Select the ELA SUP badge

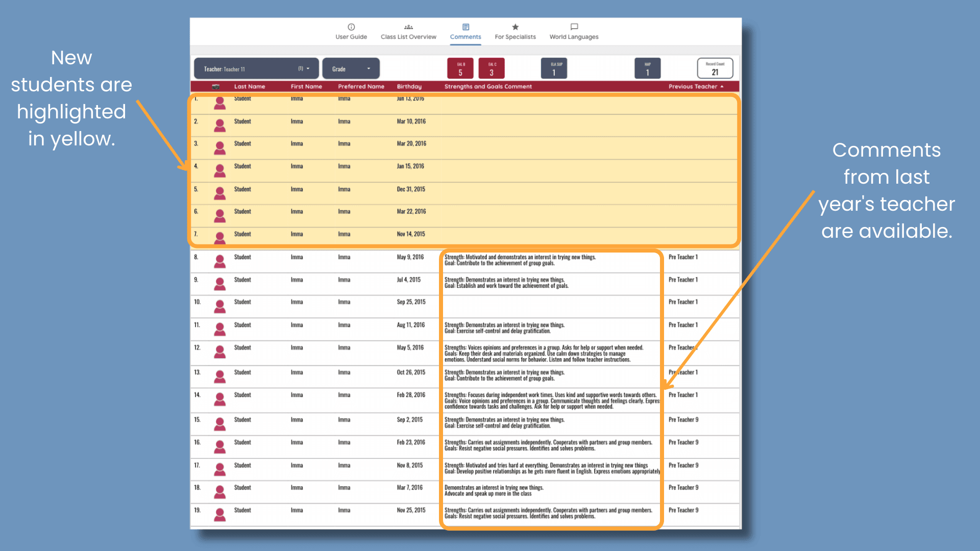(553, 68)
